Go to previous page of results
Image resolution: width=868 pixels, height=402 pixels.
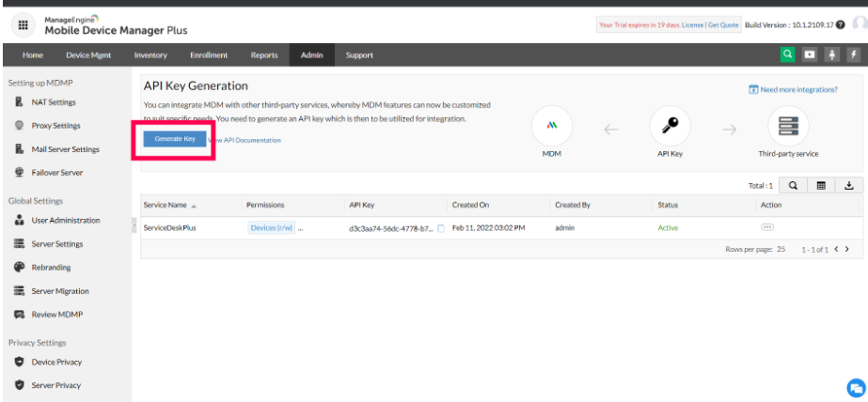point(836,250)
